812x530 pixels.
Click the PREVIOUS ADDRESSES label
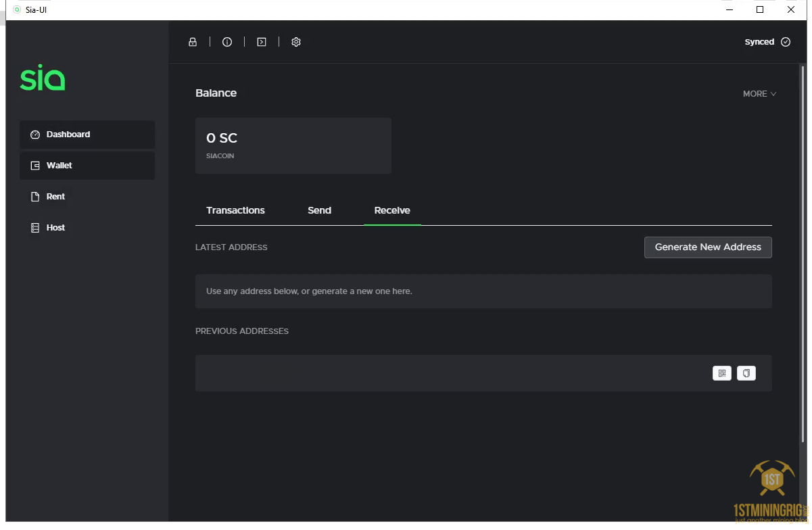click(242, 331)
